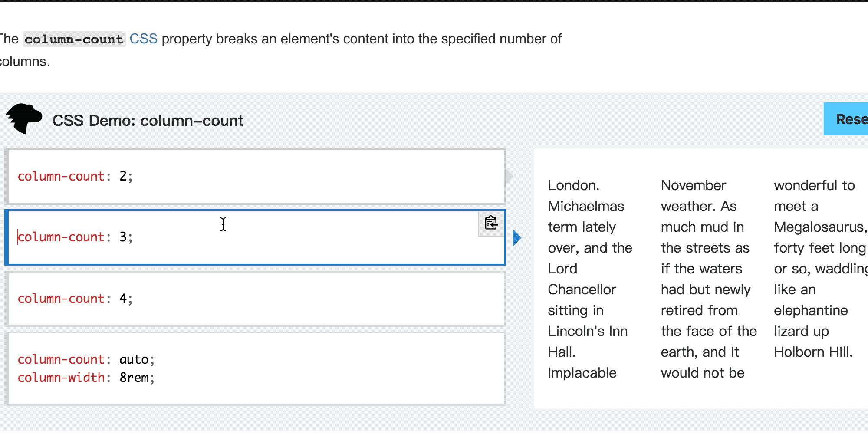Click "London." at the output's start
868x434 pixels.
click(x=573, y=185)
